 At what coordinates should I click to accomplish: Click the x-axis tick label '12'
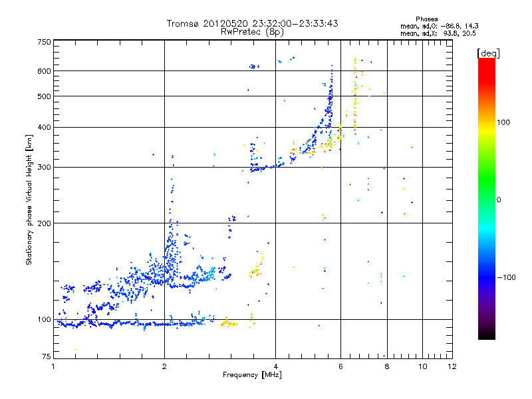(x=452, y=366)
